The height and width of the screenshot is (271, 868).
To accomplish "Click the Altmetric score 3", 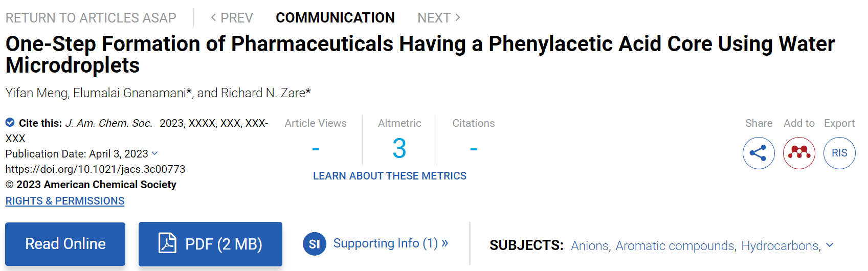I will (x=399, y=149).
